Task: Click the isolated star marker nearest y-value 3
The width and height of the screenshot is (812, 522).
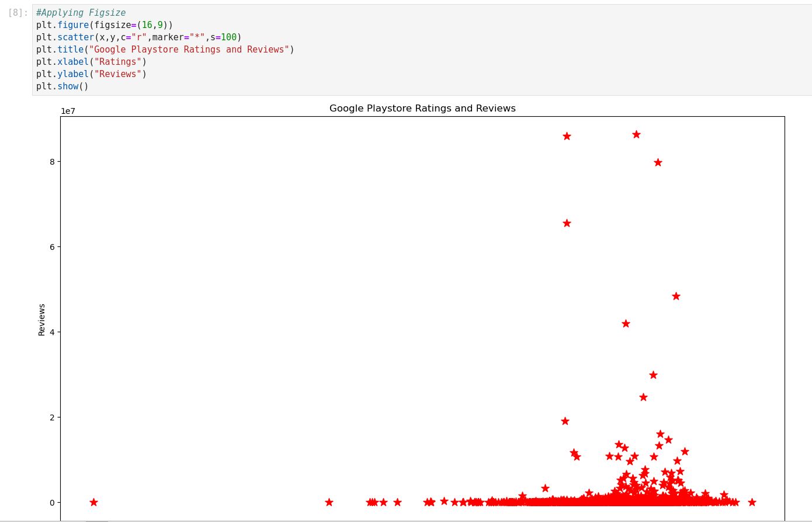Action: pyautogui.click(x=653, y=375)
